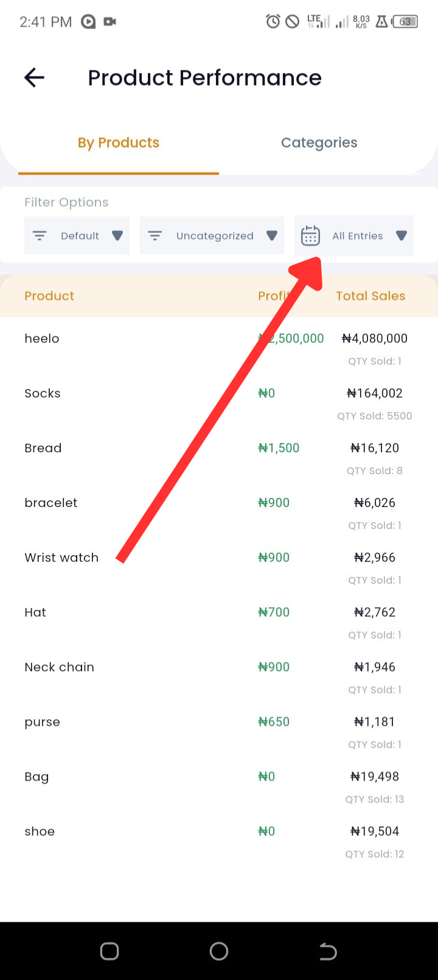Screen dimensions: 438x980
Task: Open the Default sort dropdown
Action: pos(77,235)
